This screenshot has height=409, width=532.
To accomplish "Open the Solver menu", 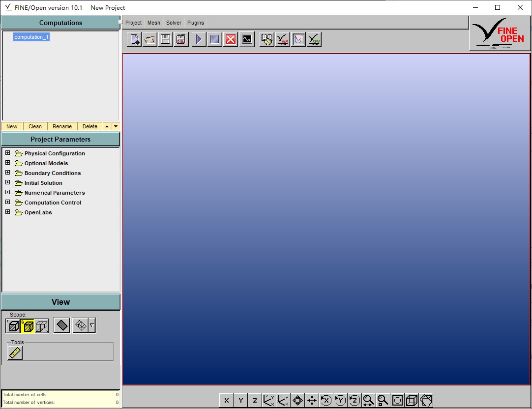I will (174, 23).
